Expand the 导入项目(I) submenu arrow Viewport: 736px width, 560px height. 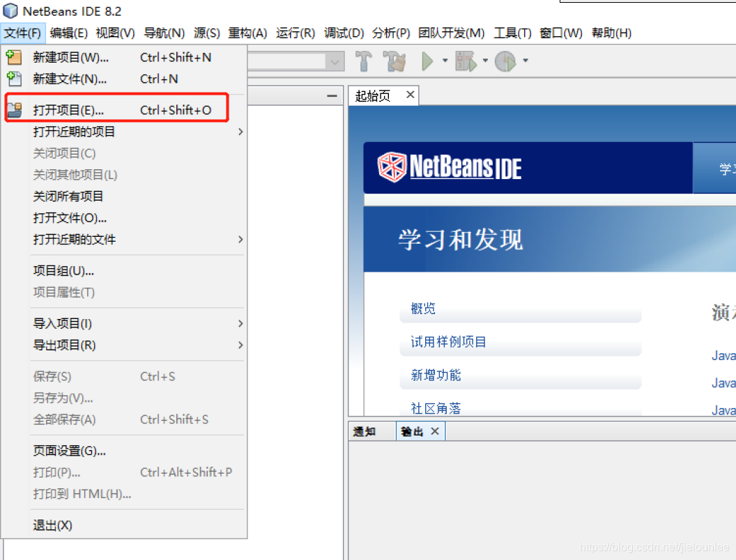click(x=240, y=324)
